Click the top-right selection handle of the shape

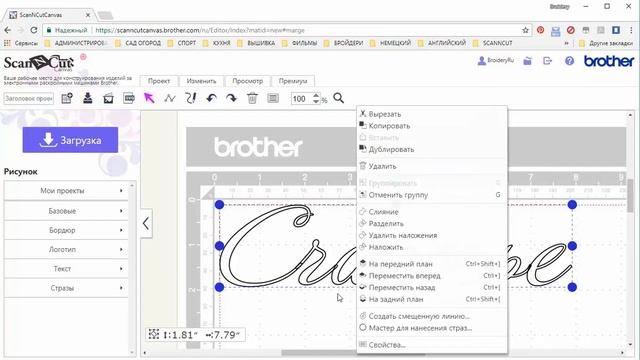click(x=572, y=204)
